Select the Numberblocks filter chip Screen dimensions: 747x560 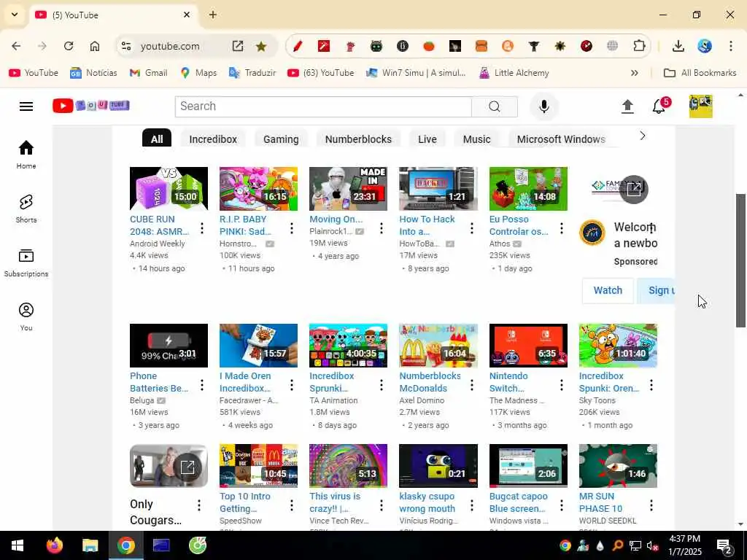(x=358, y=139)
